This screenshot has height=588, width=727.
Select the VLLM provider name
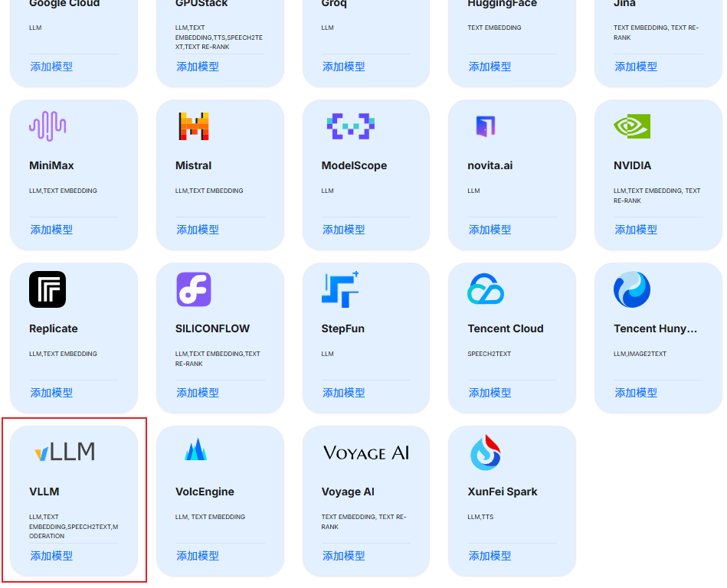pyautogui.click(x=44, y=492)
